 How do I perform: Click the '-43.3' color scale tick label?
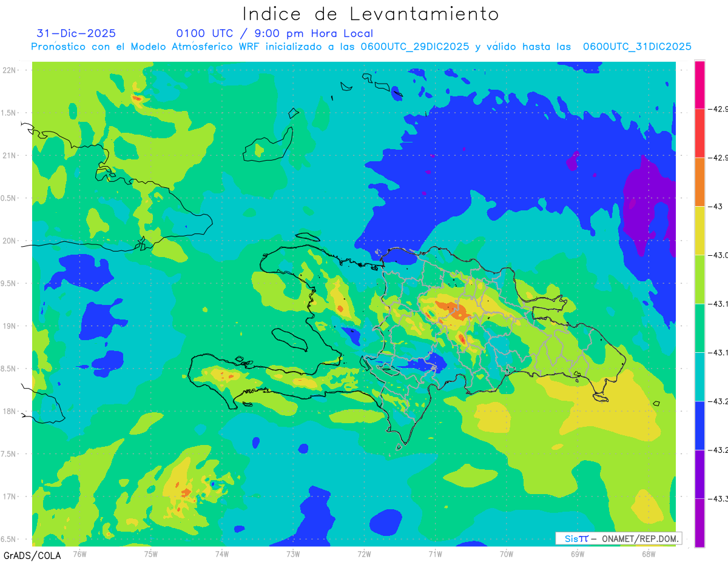718,499
